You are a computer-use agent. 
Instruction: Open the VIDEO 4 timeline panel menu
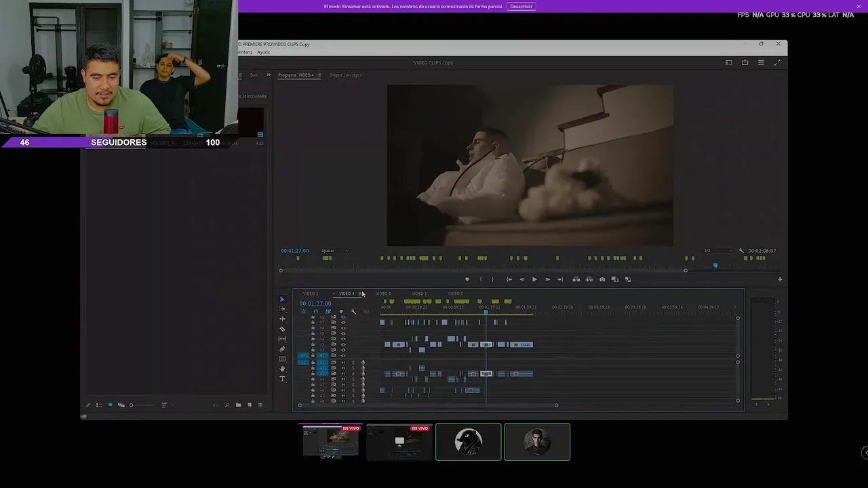point(360,293)
